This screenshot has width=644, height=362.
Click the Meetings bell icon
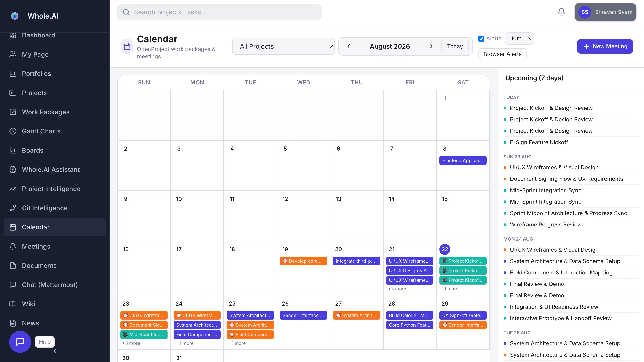[x=13, y=246]
